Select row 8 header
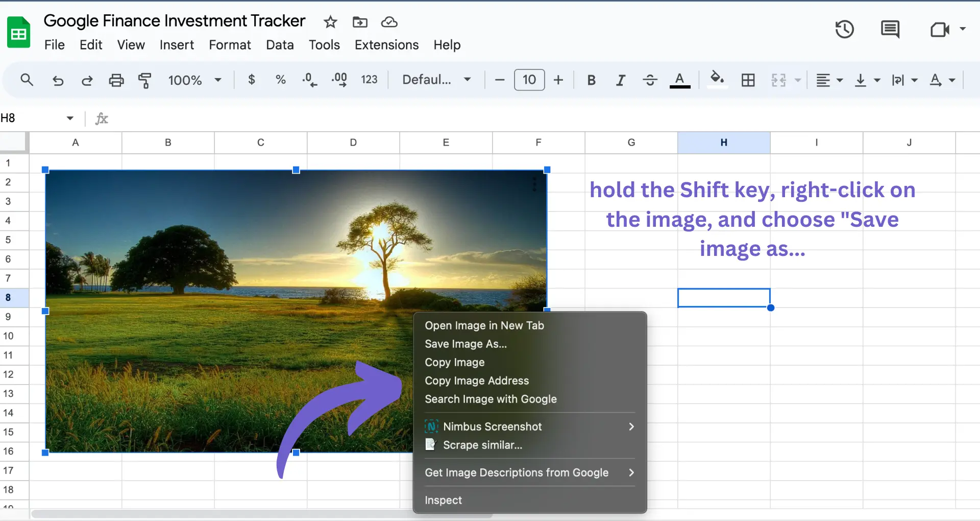This screenshot has height=521, width=980. (14, 297)
